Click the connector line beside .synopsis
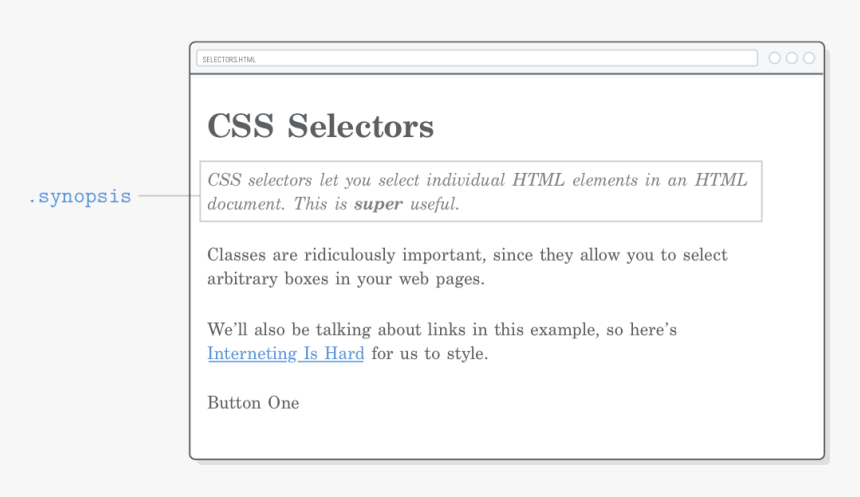The height and width of the screenshot is (497, 860). 169,195
